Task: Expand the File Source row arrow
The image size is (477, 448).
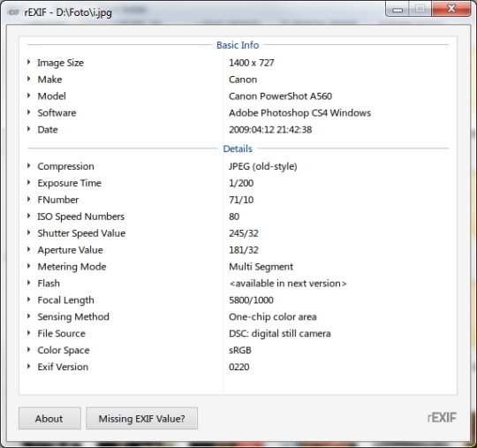Action: [x=28, y=333]
